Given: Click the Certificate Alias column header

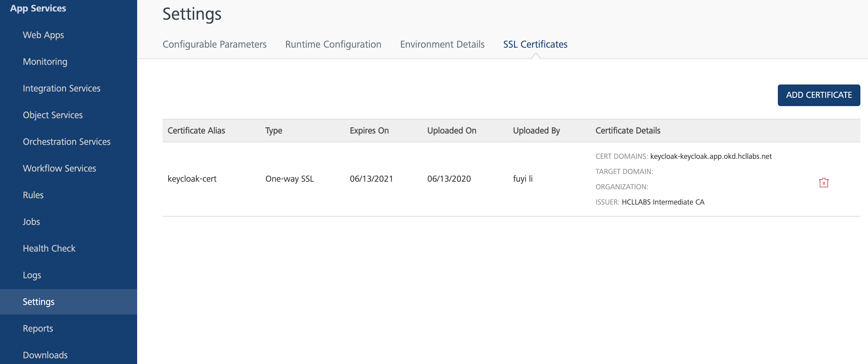Looking at the screenshot, I should click(196, 131).
